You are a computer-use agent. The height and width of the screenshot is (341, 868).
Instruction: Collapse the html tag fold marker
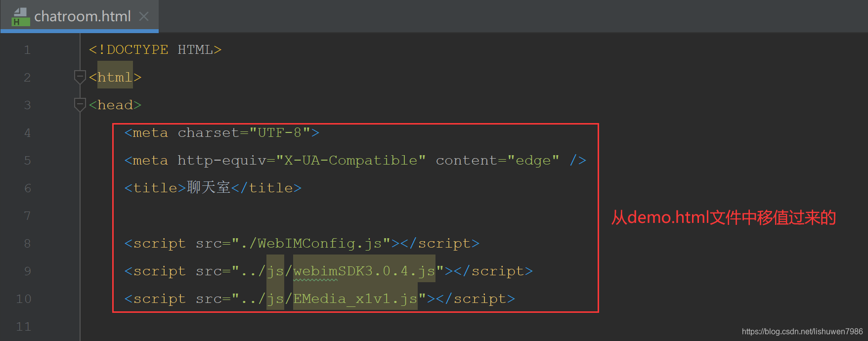coord(80,77)
